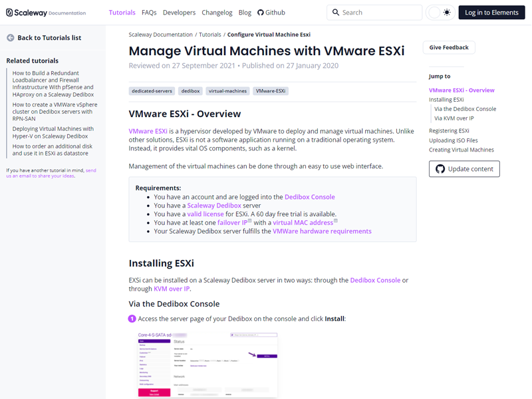Screen dimensions: 532x399
Task: Click Dedibox Console link under Installing ESXi
Action: 375,280
